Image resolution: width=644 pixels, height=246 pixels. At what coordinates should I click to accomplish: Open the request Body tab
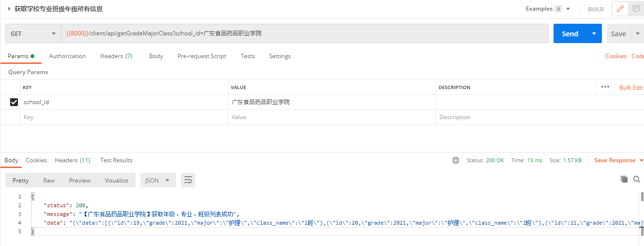click(156, 56)
